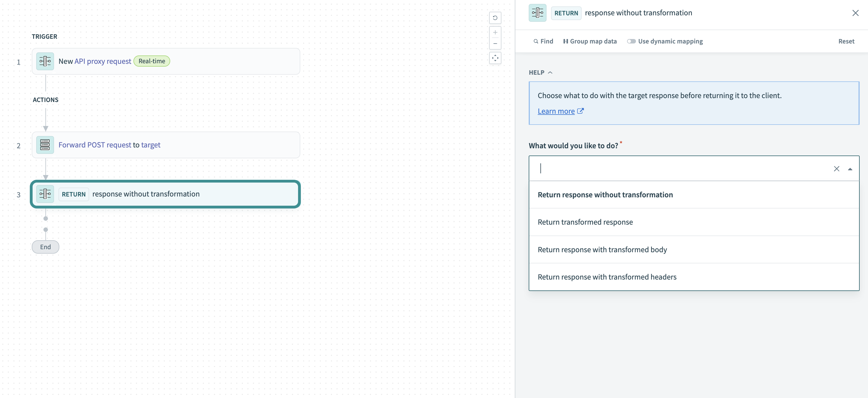Click the API proxy trigger icon on step 1
The height and width of the screenshot is (398, 868).
45,61
